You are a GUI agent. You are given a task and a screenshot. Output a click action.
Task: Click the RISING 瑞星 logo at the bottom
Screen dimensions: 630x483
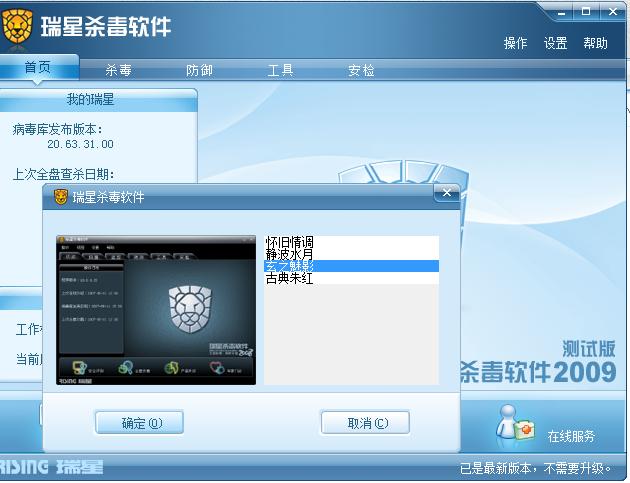(51, 467)
